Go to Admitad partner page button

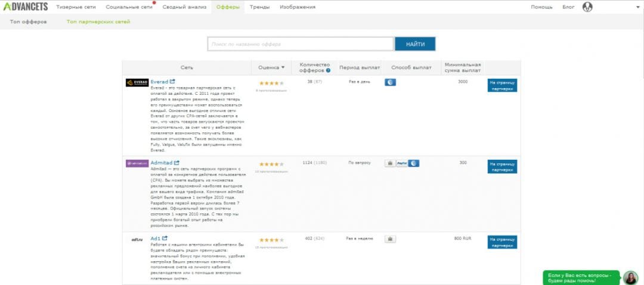[x=502, y=166]
